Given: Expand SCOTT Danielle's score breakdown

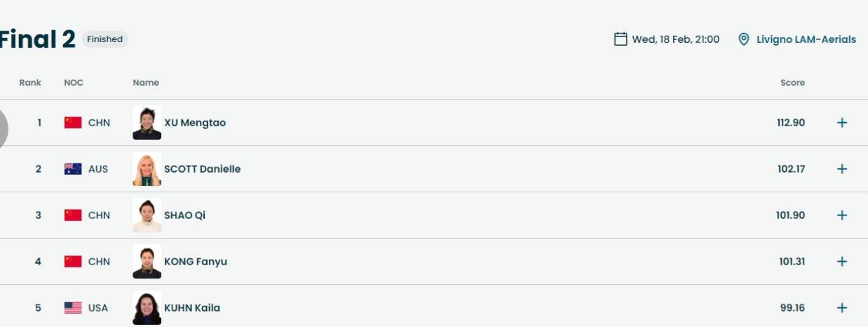Looking at the screenshot, I should tap(841, 169).
